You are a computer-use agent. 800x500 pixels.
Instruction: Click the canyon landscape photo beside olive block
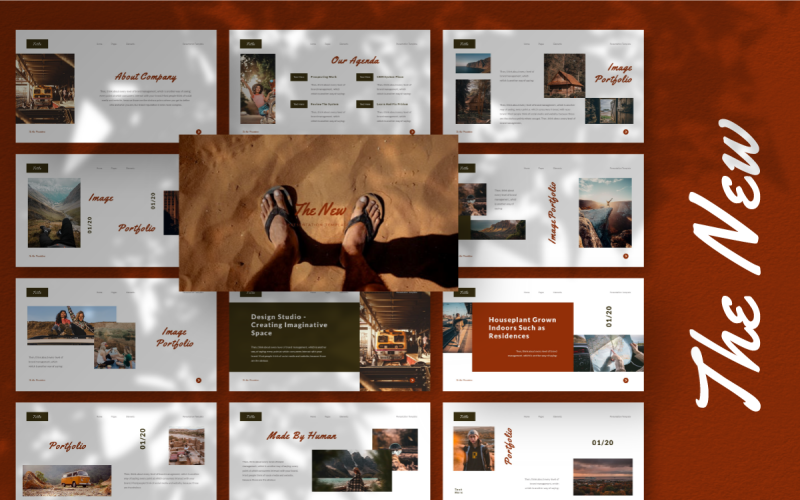click(498, 230)
